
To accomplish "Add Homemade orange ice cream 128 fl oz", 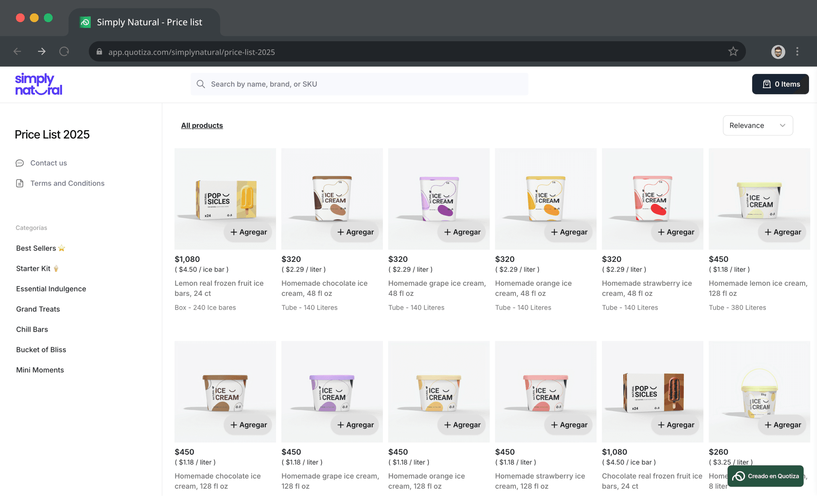I will pyautogui.click(x=462, y=425).
